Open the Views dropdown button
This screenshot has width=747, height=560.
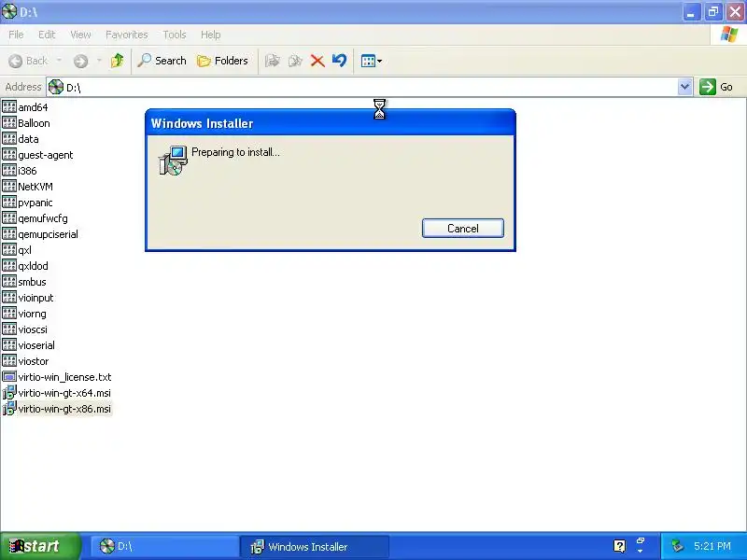click(371, 61)
